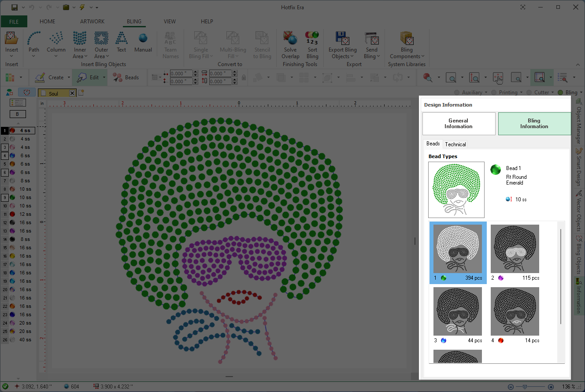The image size is (585, 392).
Task: Click the Beads toolbar button
Action: point(126,78)
